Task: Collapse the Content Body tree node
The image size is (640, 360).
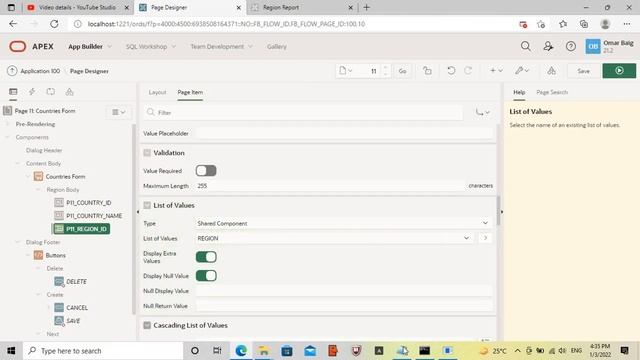Action: click(18, 163)
